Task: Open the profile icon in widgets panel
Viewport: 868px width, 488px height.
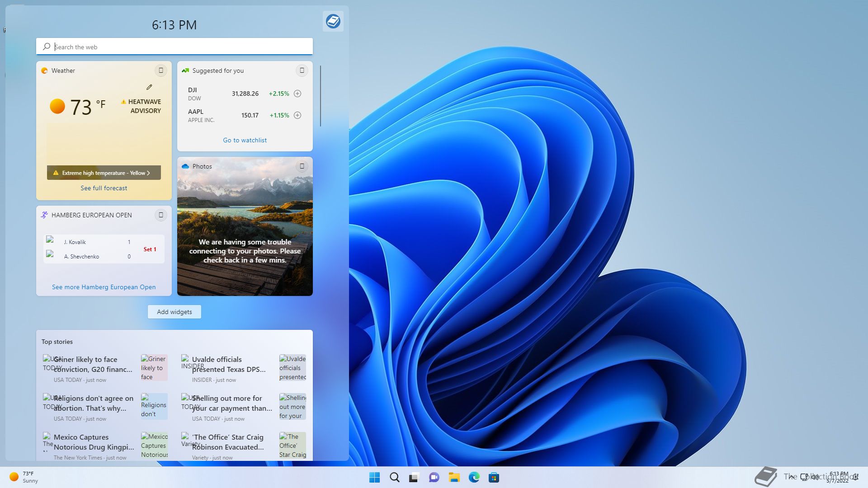Action: pyautogui.click(x=333, y=21)
